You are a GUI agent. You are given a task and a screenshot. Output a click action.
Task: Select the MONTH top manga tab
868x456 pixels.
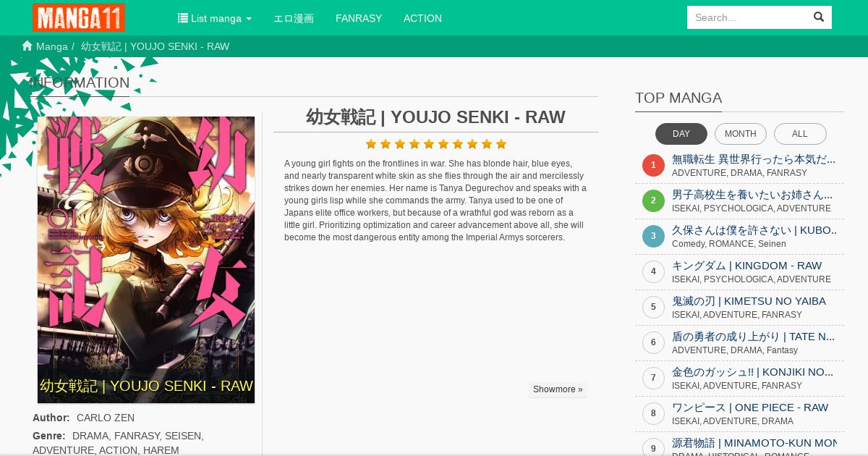[741, 134]
